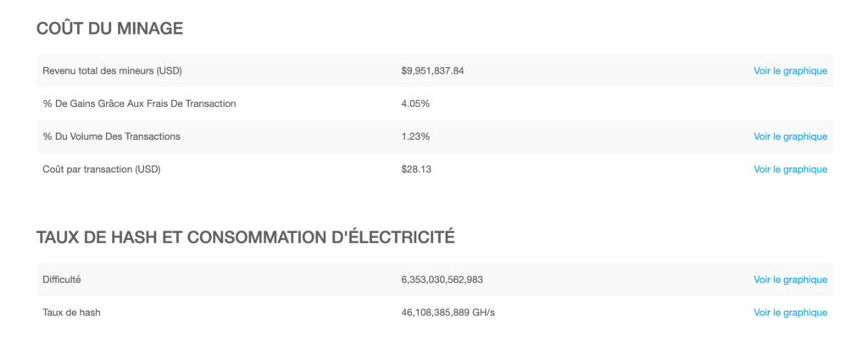Show the Difficulté graph link

click(x=790, y=280)
